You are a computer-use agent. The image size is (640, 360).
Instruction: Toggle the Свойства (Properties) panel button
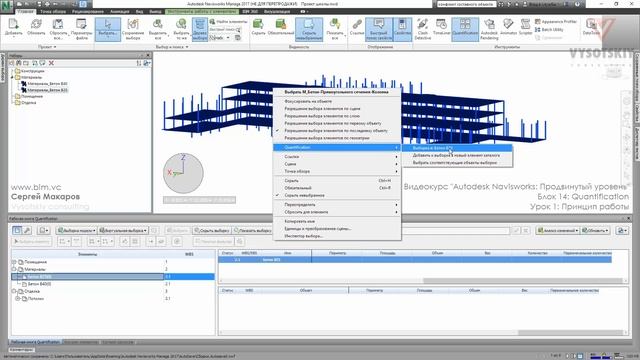(x=402, y=29)
